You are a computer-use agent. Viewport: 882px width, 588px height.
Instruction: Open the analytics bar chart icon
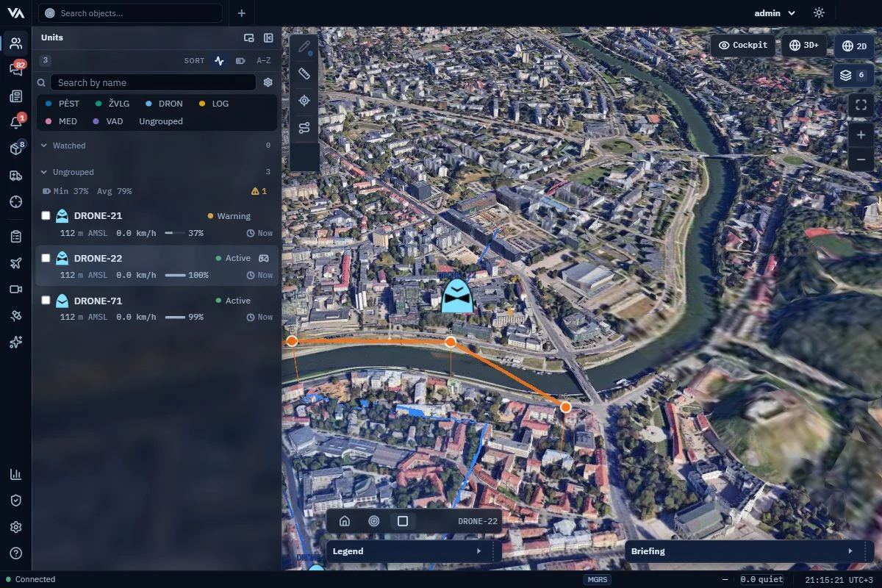pyautogui.click(x=16, y=474)
